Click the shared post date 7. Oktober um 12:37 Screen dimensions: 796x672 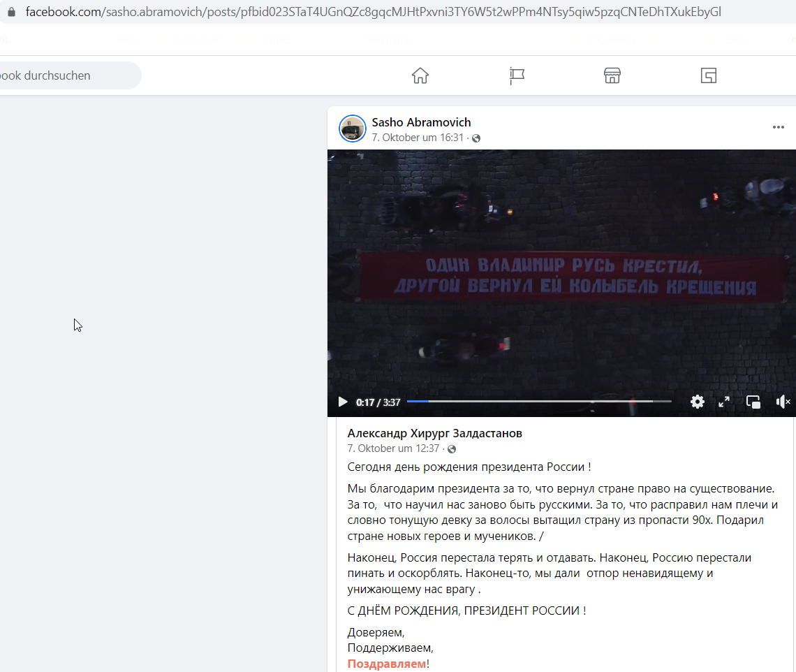point(393,448)
